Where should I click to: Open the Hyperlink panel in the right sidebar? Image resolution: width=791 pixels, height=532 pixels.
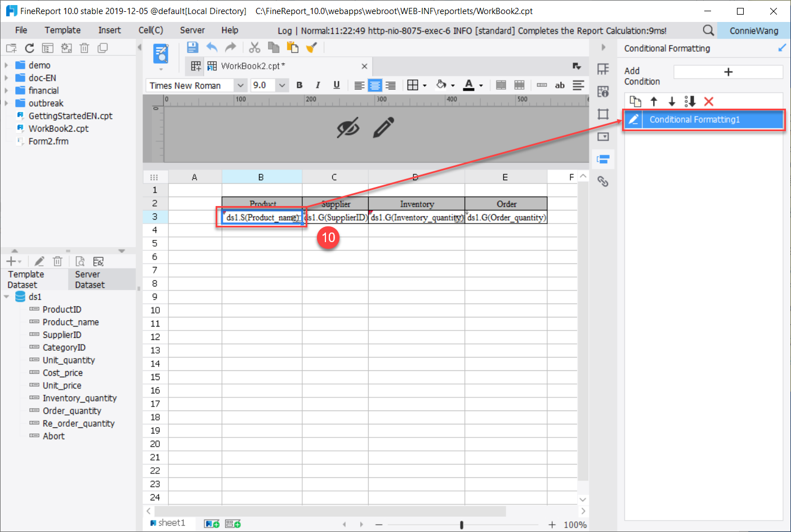(603, 181)
